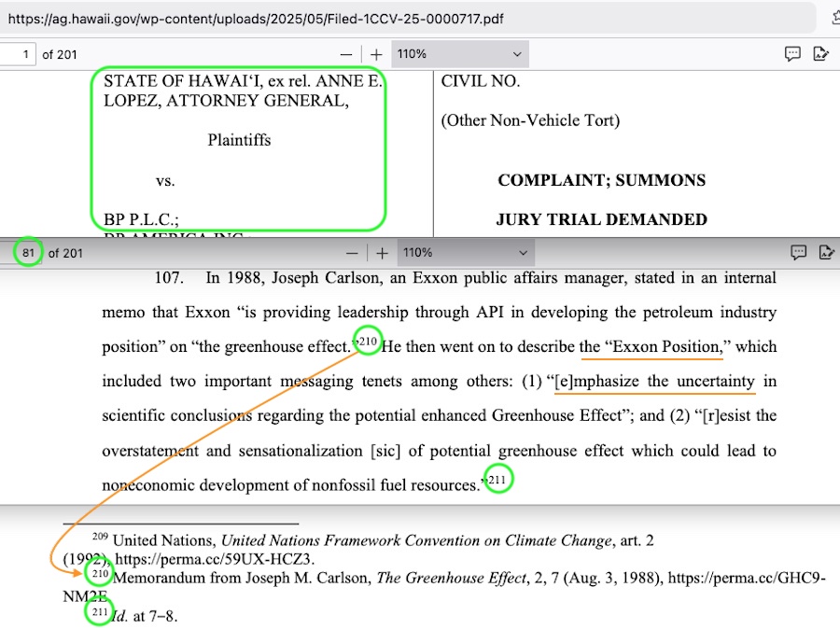Select the draw tool in the upper toolbar
Image resolution: width=840 pixels, height=643 pixels.
[820, 54]
